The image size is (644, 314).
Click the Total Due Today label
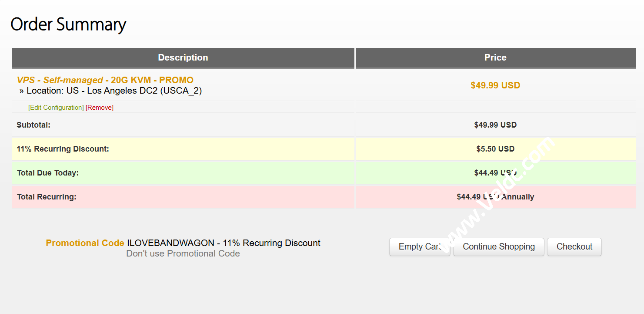click(x=48, y=173)
